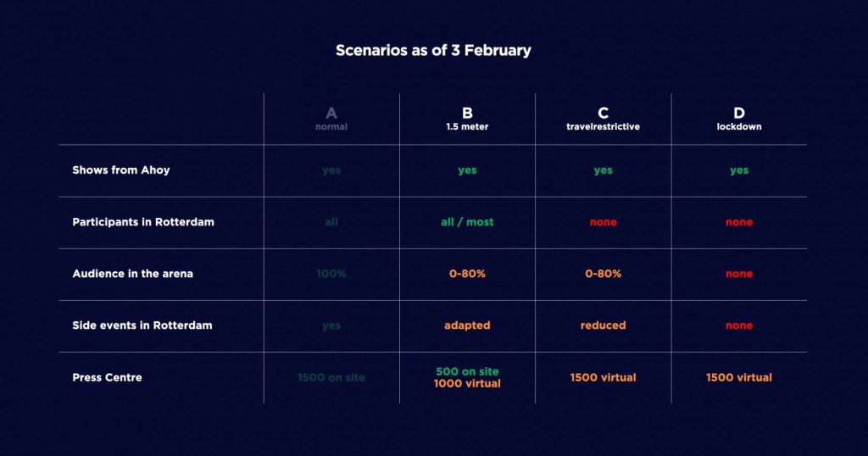The height and width of the screenshot is (456, 868).
Task: Select the "reduced" side events cell
Action: tap(603, 325)
